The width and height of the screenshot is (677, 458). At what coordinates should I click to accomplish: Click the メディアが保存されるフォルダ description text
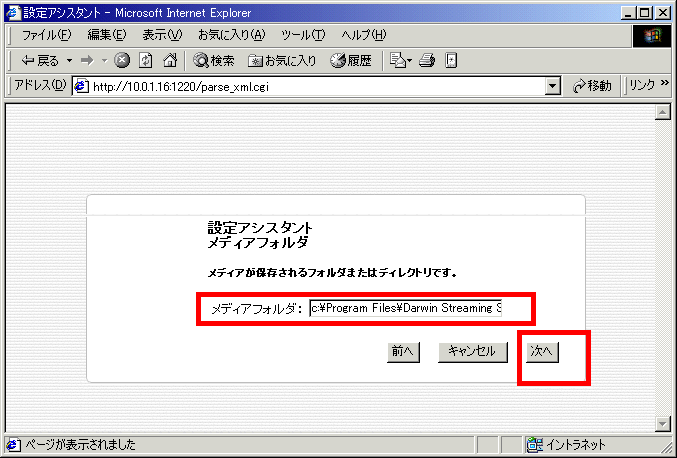tap(332, 273)
